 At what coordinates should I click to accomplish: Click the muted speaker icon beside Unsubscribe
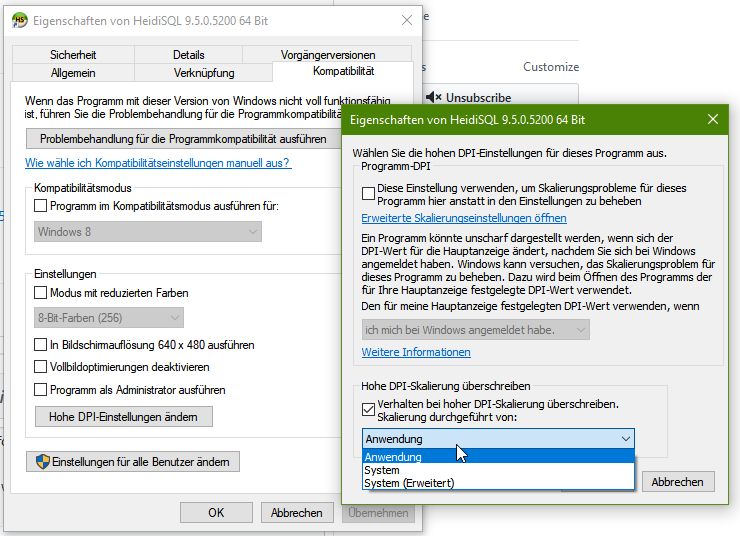click(x=433, y=97)
